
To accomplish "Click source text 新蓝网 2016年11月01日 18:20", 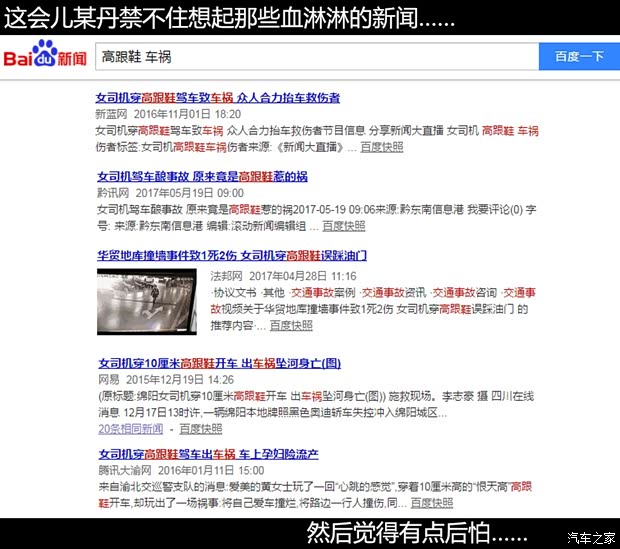I will tap(168, 114).
